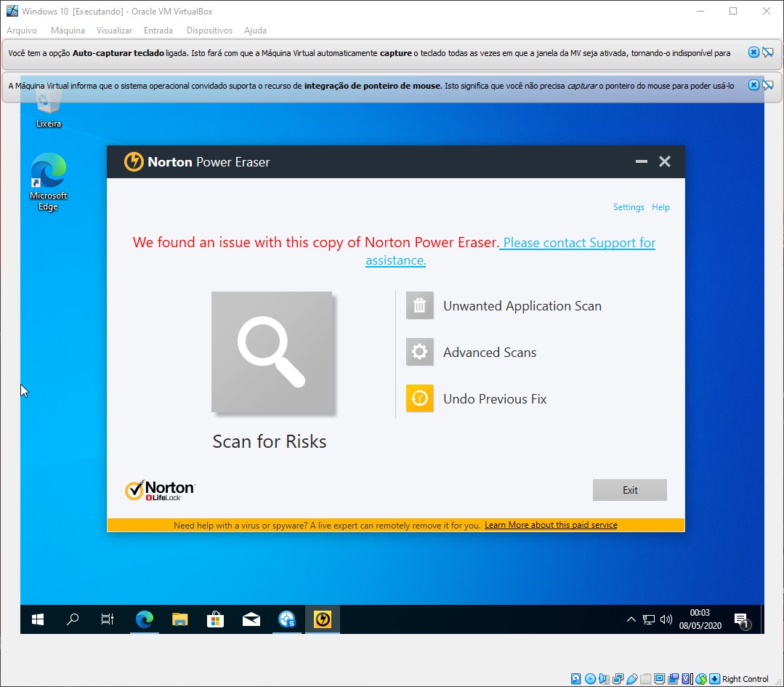Open the Ajuda menu

click(255, 31)
